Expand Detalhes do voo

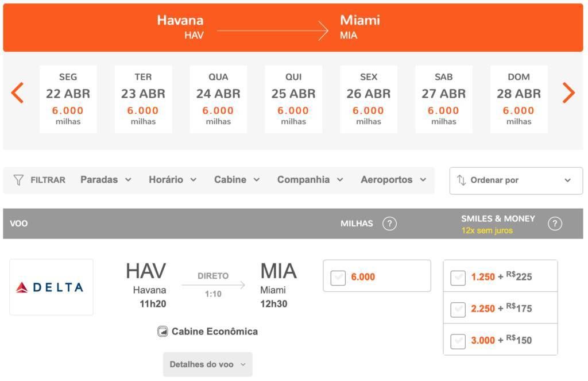pos(207,364)
